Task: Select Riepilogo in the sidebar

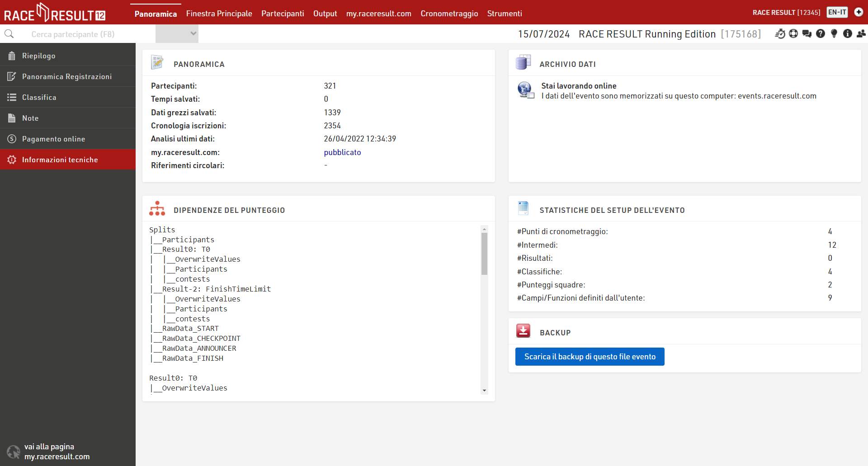Action: coord(68,56)
